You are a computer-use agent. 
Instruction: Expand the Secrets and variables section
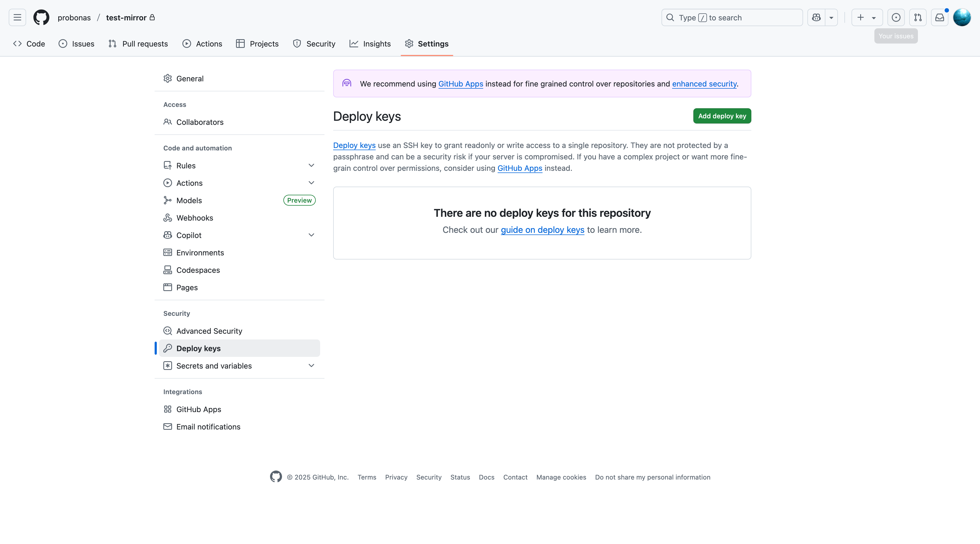coord(311,365)
